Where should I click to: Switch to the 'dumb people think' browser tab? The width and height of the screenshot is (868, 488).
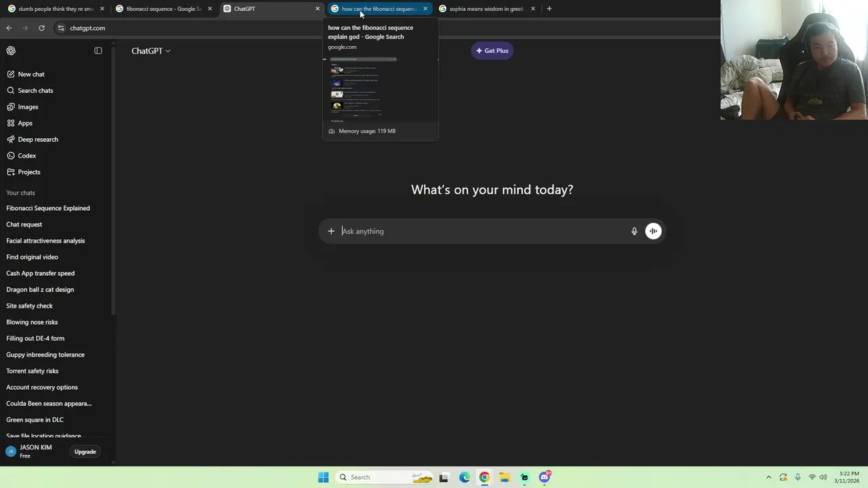pos(54,9)
